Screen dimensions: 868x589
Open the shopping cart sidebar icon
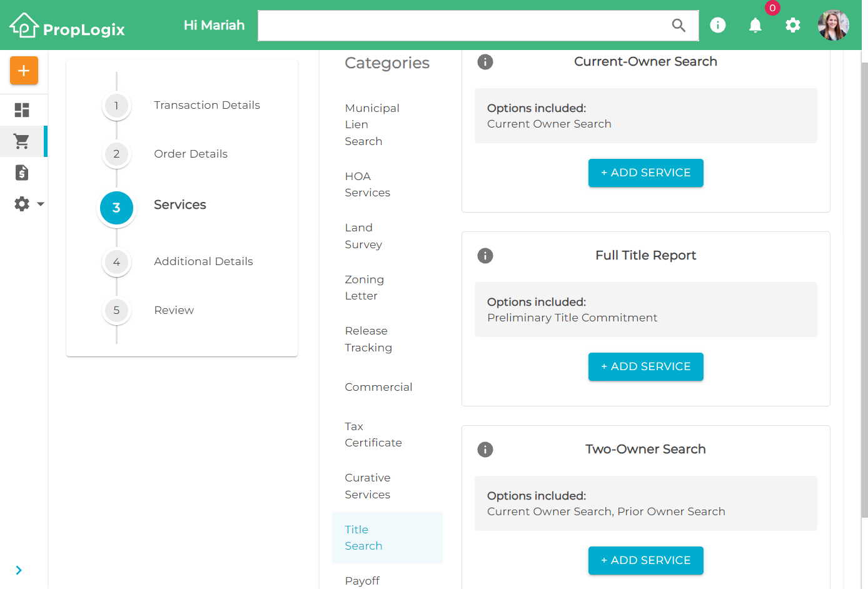[22, 141]
